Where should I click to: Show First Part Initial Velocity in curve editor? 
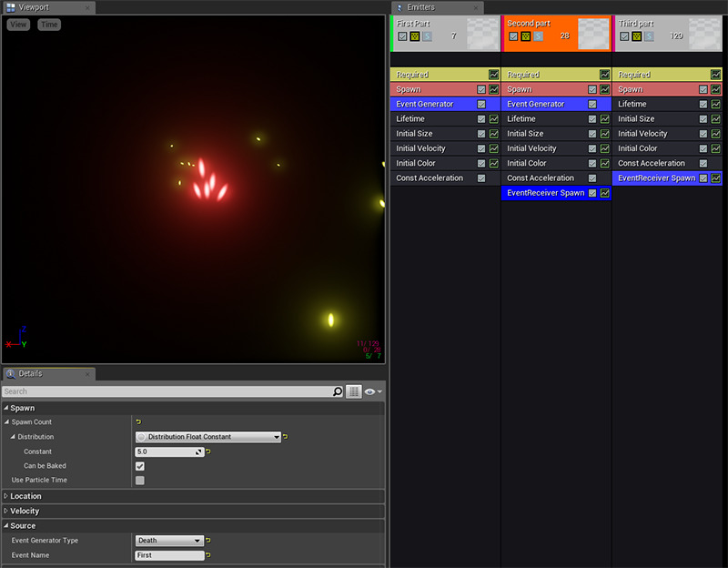pyautogui.click(x=493, y=148)
